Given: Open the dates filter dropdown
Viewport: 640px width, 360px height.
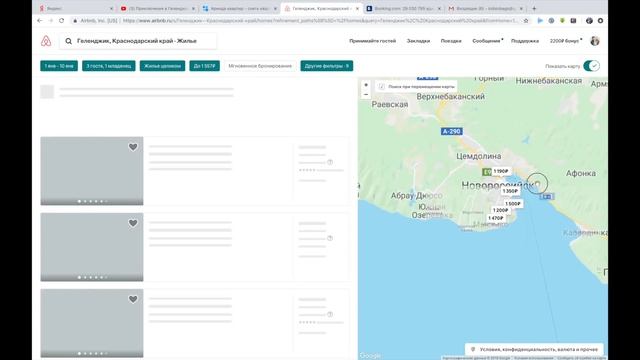Looking at the screenshot, I should pyautogui.click(x=59, y=66).
